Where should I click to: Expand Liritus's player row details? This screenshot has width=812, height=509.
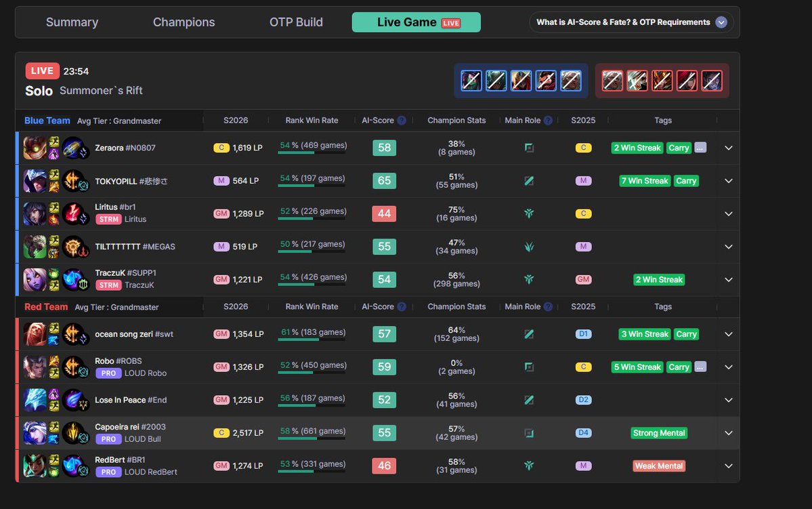(x=728, y=213)
